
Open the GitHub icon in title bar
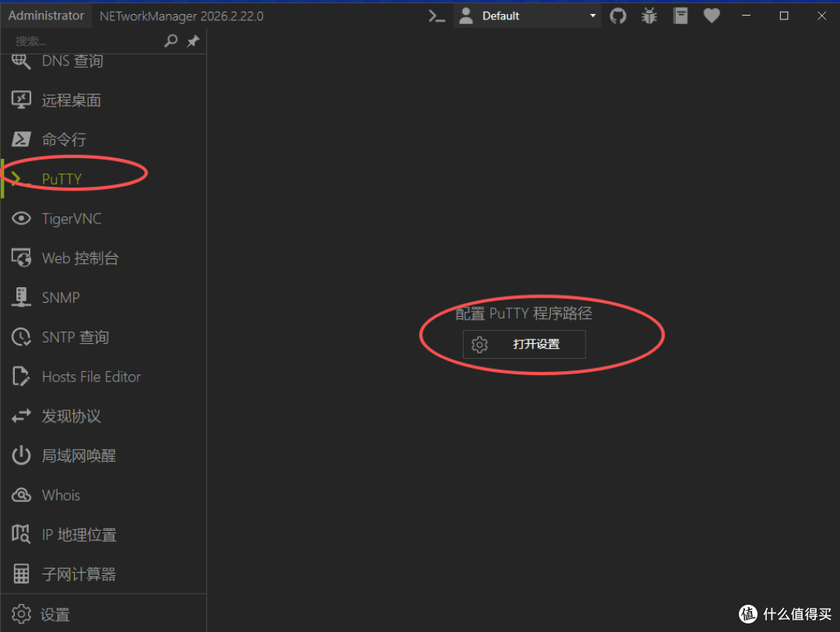pyautogui.click(x=618, y=16)
